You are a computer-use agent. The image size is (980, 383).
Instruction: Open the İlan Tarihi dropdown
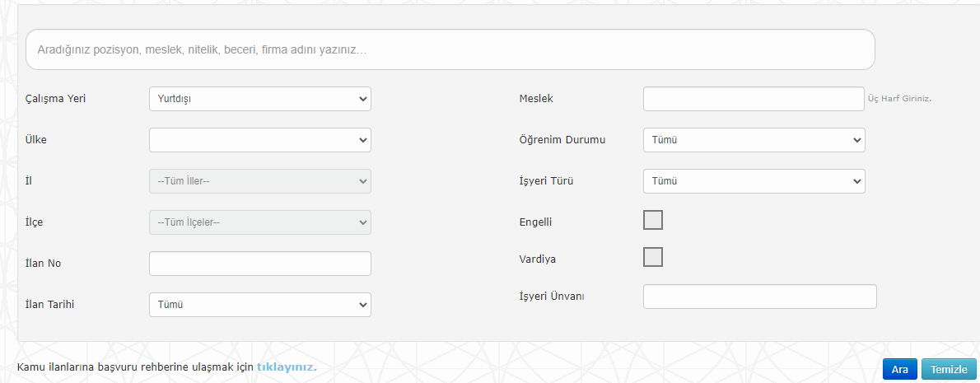260,305
